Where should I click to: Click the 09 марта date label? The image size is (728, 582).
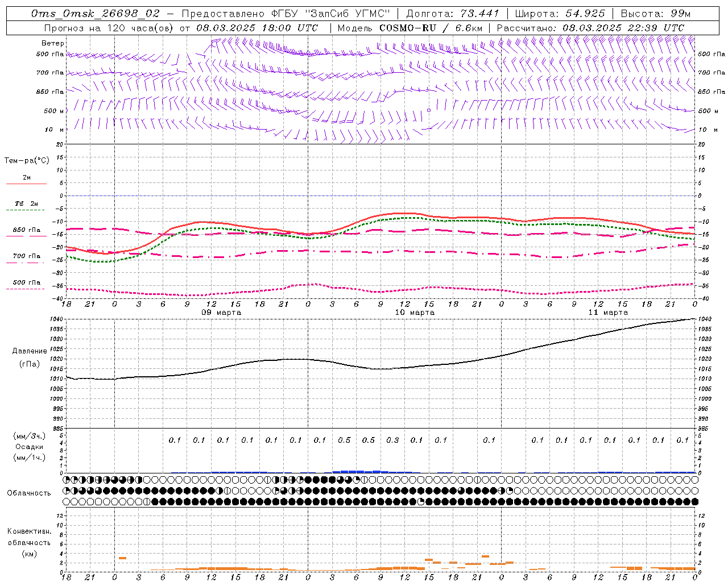tap(221, 313)
